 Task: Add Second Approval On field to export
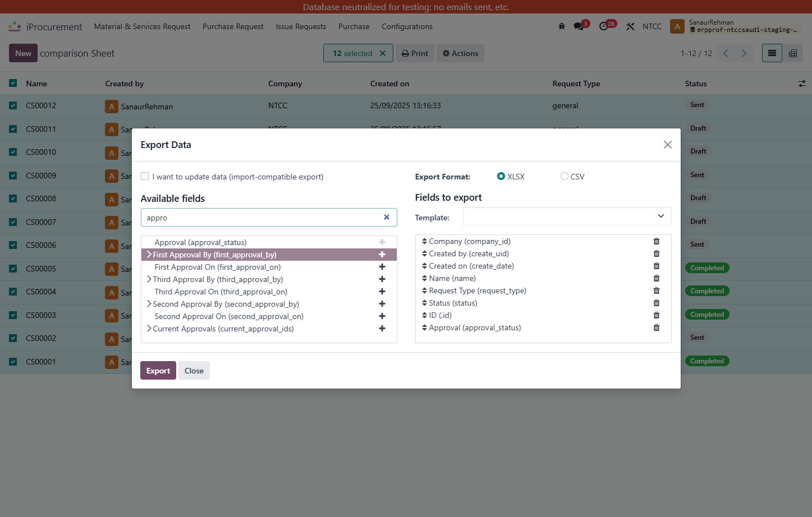(382, 316)
